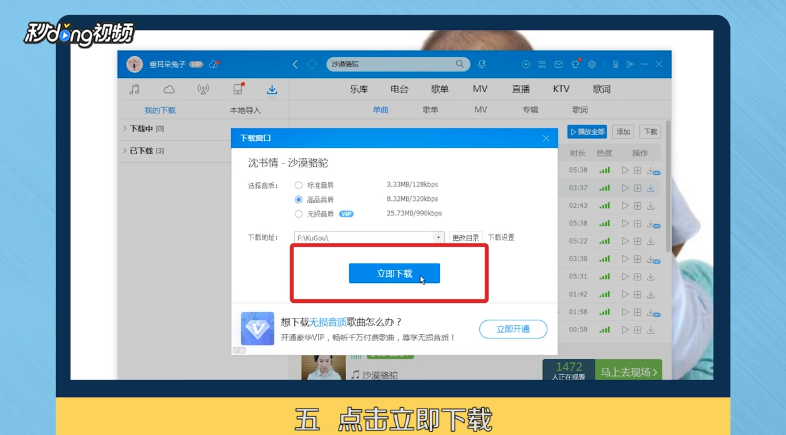Open the settings gear icon
The width and height of the screenshot is (786, 435).
pos(592,64)
